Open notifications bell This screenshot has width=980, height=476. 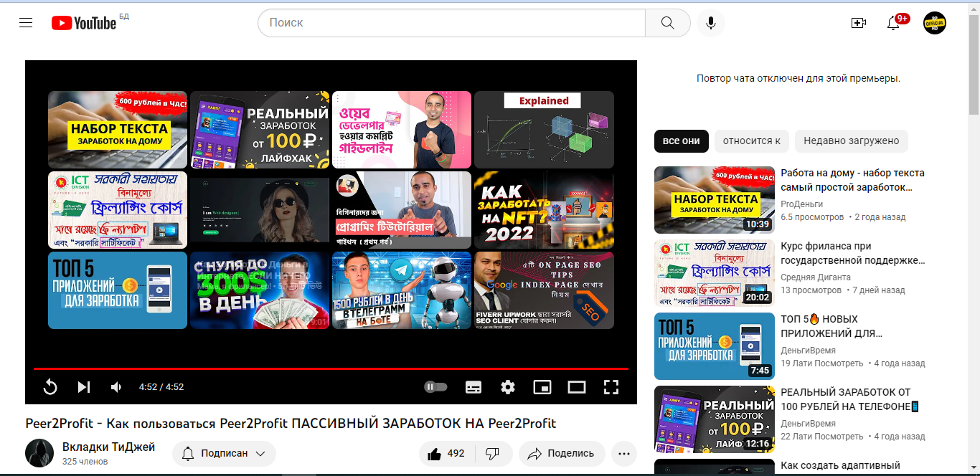[x=893, y=23]
